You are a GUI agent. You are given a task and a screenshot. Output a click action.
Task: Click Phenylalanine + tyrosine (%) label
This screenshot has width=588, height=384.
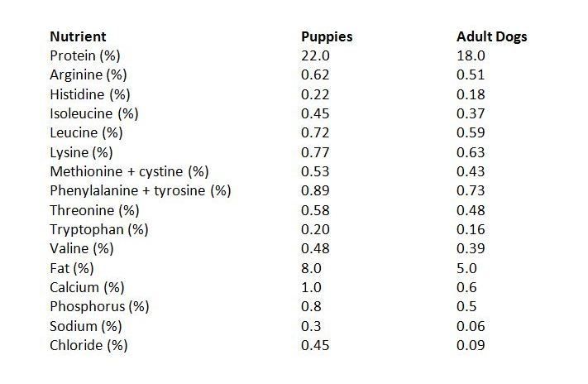click(x=141, y=190)
